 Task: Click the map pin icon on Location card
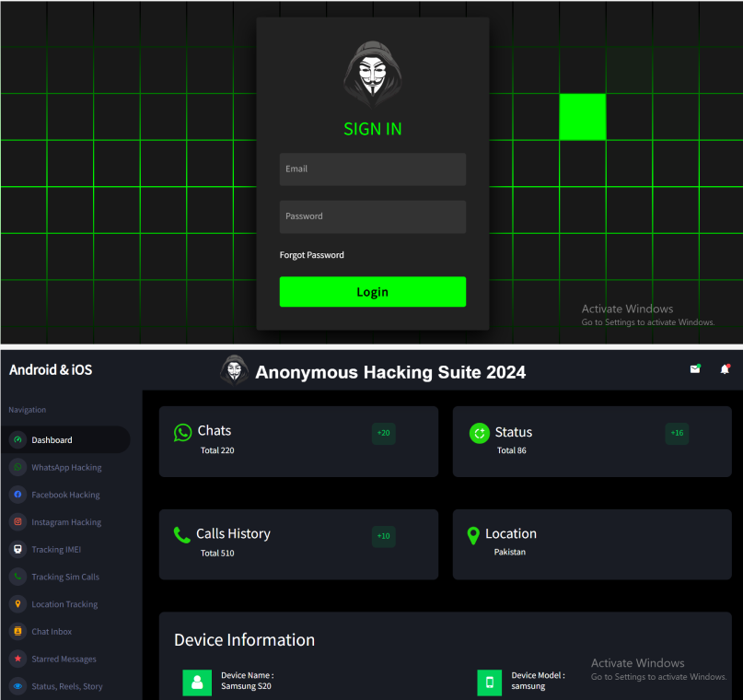coord(473,535)
